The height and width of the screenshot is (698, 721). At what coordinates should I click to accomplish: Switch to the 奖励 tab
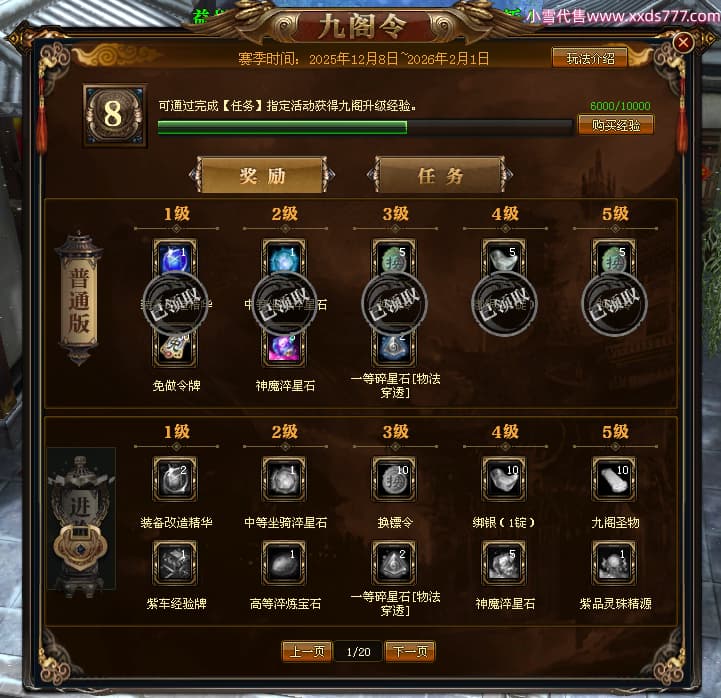(x=262, y=175)
